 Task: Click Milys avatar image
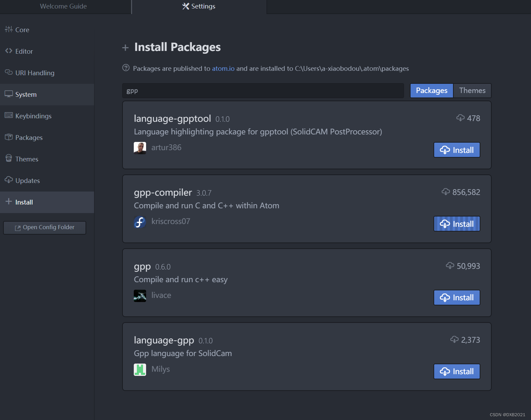click(140, 370)
